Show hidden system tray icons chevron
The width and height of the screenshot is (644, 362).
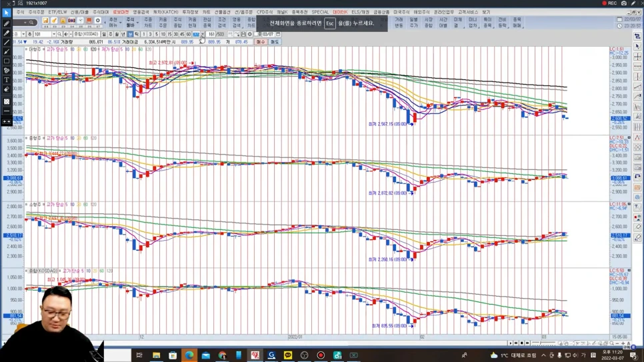543,355
